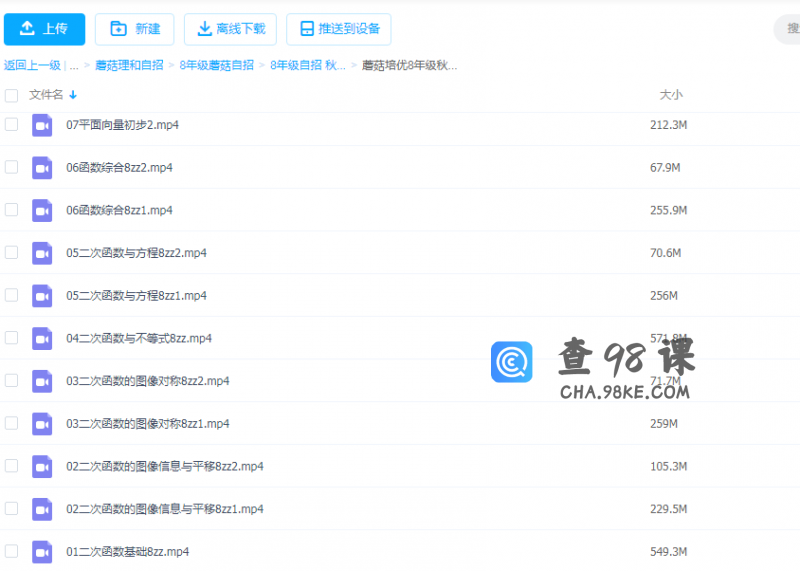Open file 01二次函数基础8zz.mp4
The width and height of the screenshot is (800, 571).
coord(128,552)
